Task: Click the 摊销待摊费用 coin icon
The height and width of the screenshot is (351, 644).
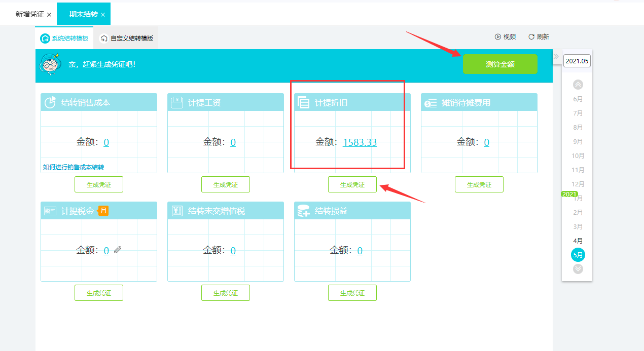Action: click(430, 101)
